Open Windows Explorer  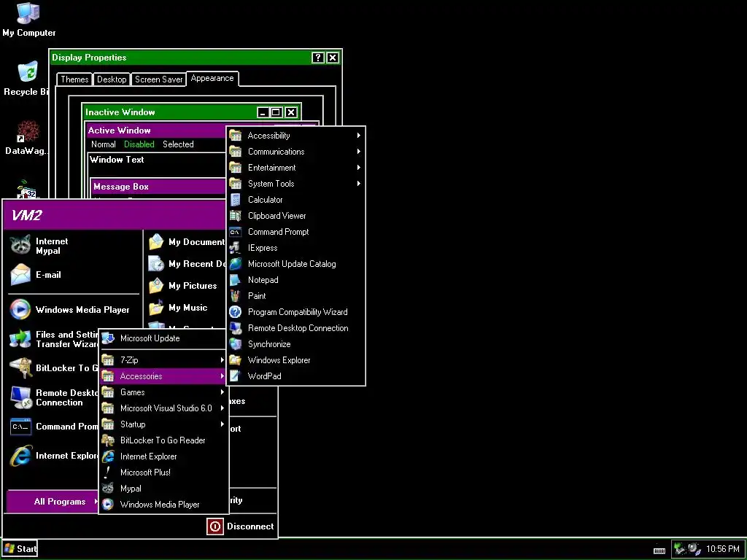295,360
